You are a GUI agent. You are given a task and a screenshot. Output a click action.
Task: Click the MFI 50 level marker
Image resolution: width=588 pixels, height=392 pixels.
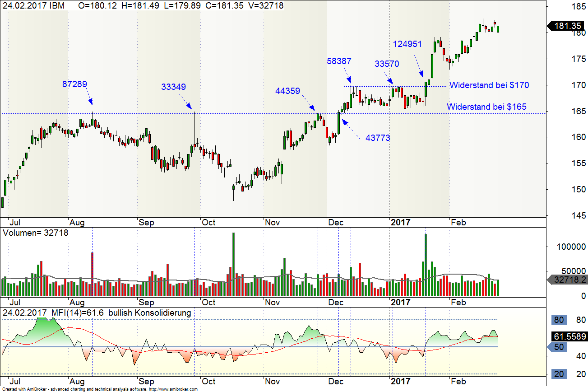[x=557, y=347]
